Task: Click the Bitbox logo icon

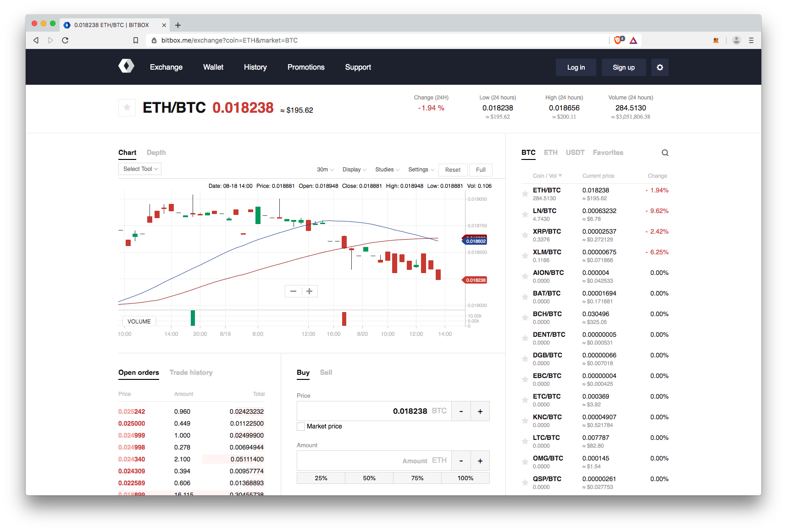Action: (x=126, y=66)
